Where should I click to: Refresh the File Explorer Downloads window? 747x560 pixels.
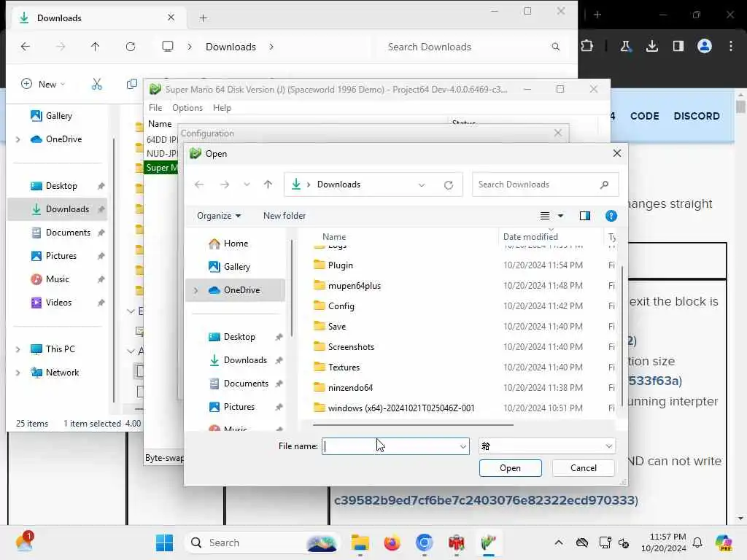point(130,47)
